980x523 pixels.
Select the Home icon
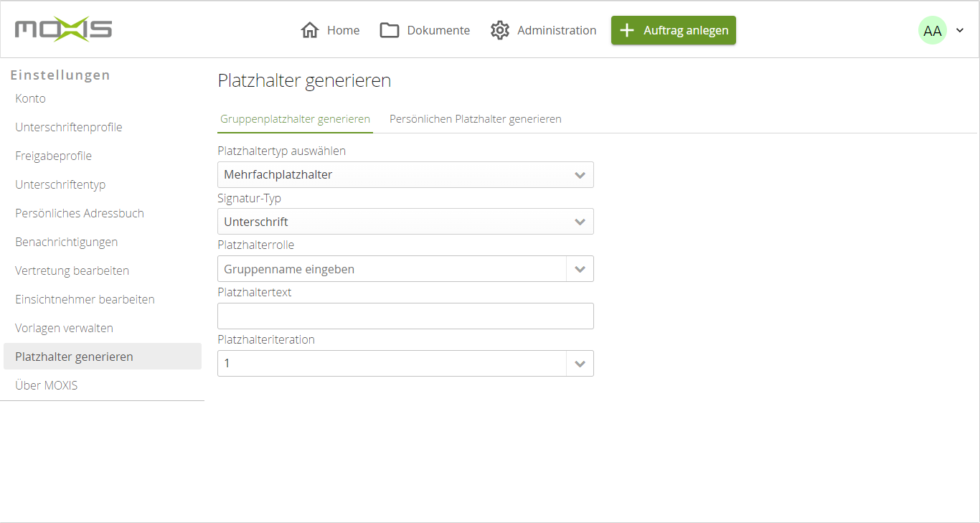coord(310,30)
